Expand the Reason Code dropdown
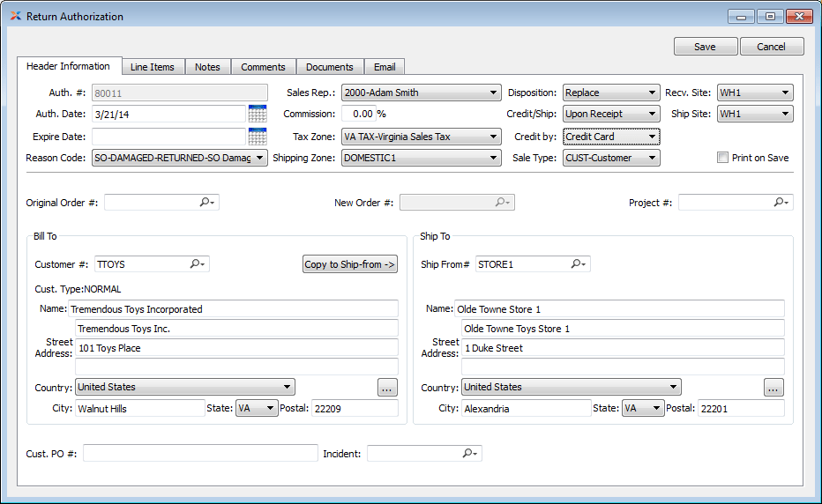 (x=180, y=158)
